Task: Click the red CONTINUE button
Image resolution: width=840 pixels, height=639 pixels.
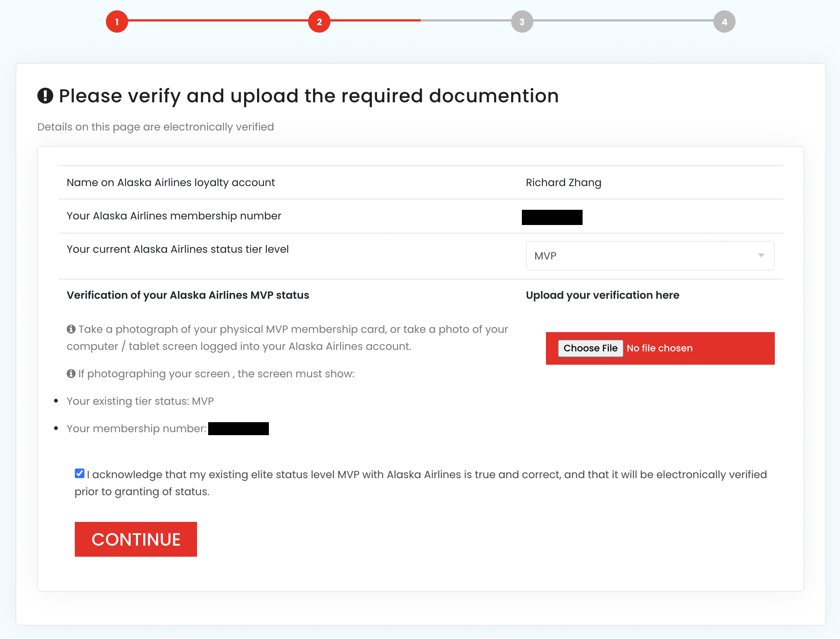Action: (x=136, y=539)
